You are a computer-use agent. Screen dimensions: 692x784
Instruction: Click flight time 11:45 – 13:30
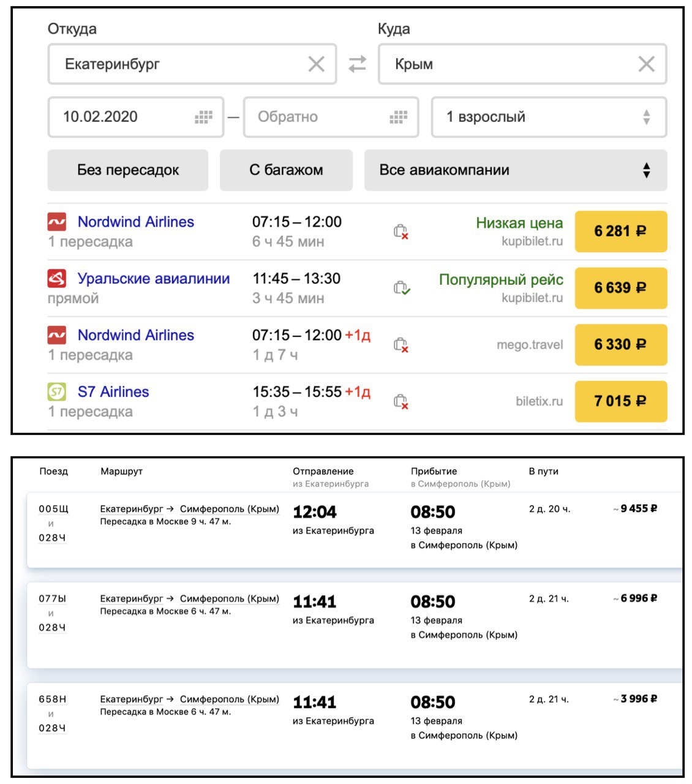point(296,279)
